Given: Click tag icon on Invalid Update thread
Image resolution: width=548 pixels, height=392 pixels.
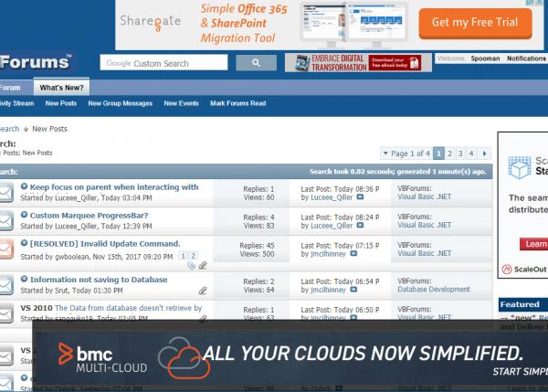Looking at the screenshot, I should click(191, 266).
